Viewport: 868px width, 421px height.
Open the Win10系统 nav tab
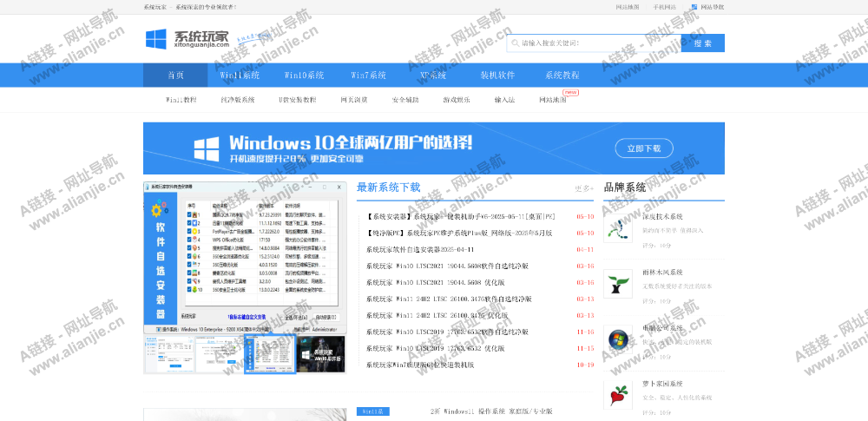tap(304, 76)
